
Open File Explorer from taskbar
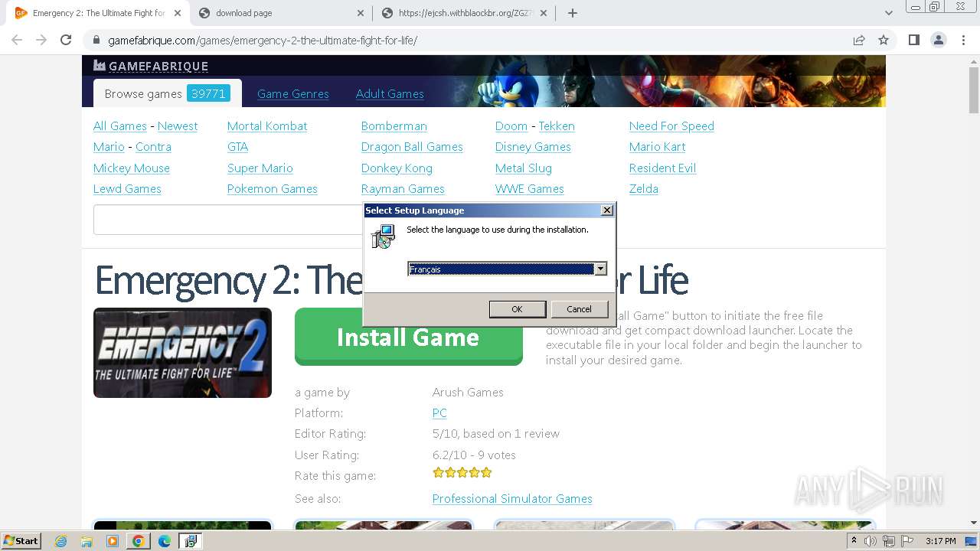(x=87, y=541)
